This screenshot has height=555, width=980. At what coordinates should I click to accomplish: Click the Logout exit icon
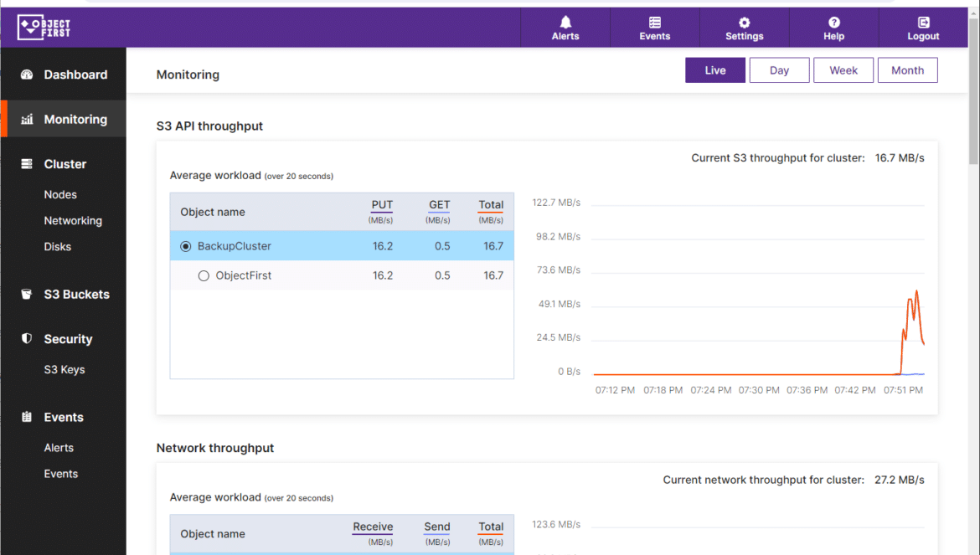click(x=923, y=23)
